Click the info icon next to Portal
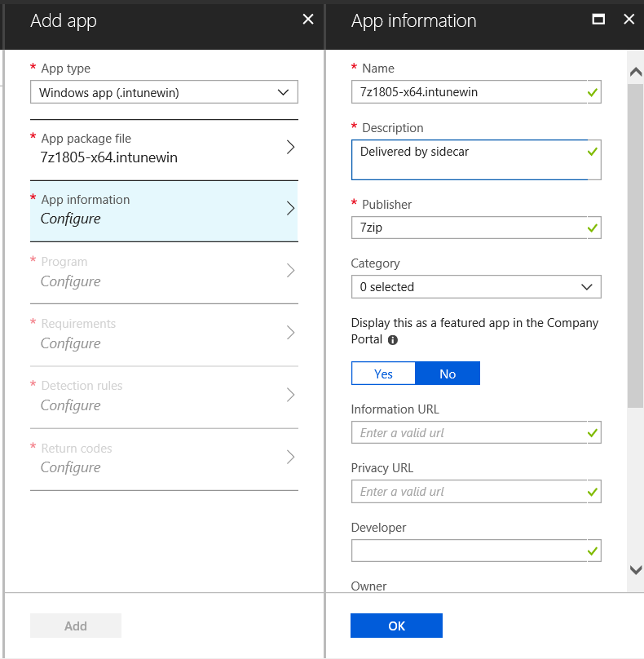The width and height of the screenshot is (644, 659). click(x=393, y=340)
